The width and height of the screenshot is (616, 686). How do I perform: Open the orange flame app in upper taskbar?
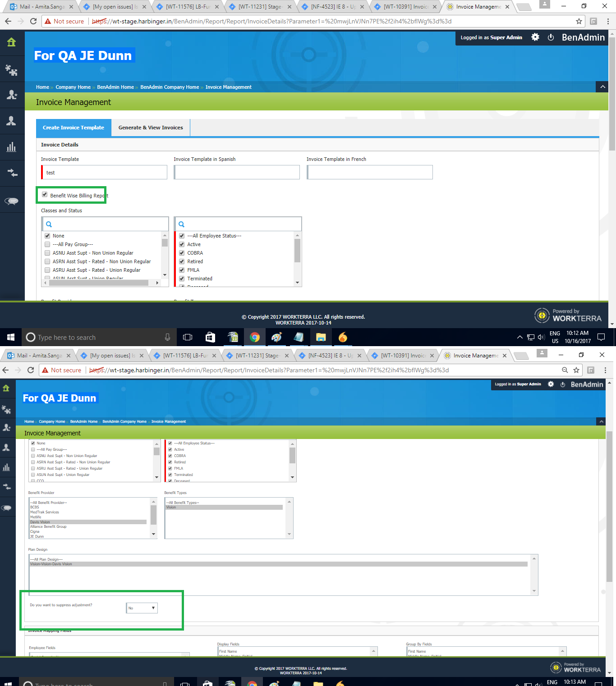(343, 337)
